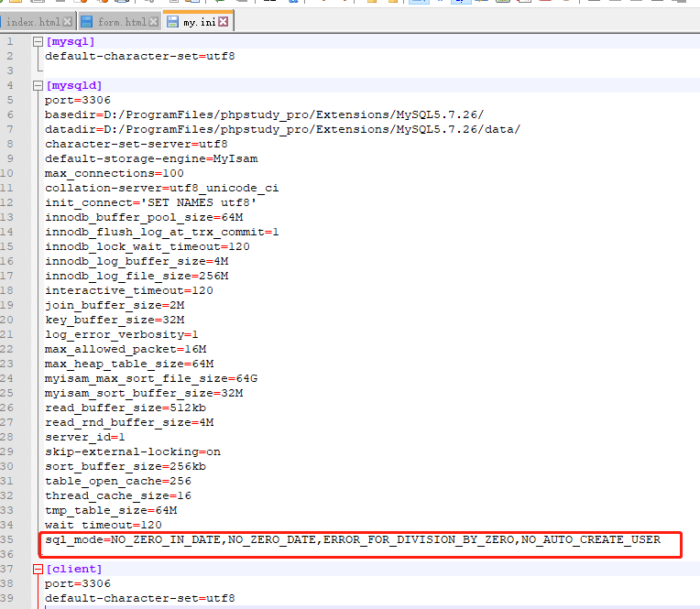
Task: Click the default-storage-engine=MyIsam line
Action: point(151,158)
